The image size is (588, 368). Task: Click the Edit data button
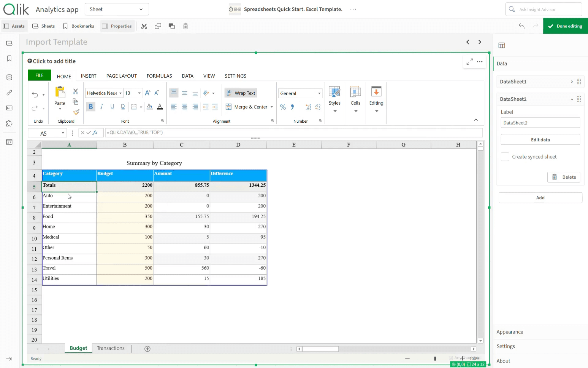click(x=540, y=140)
